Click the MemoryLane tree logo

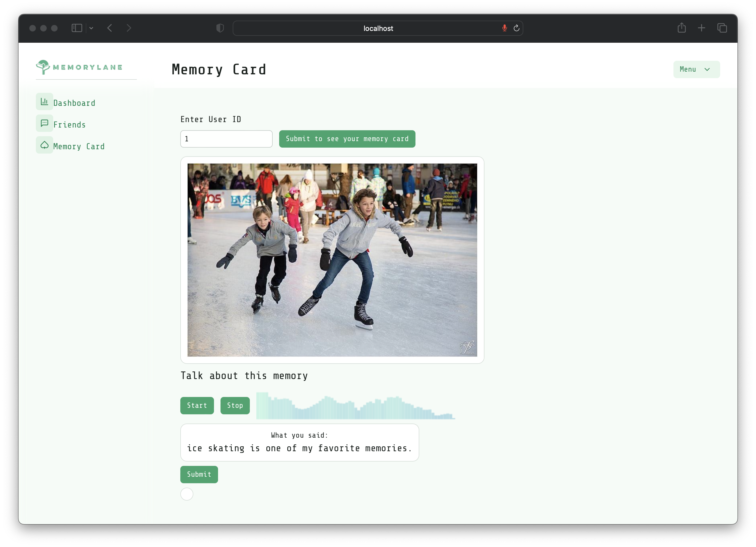43,67
